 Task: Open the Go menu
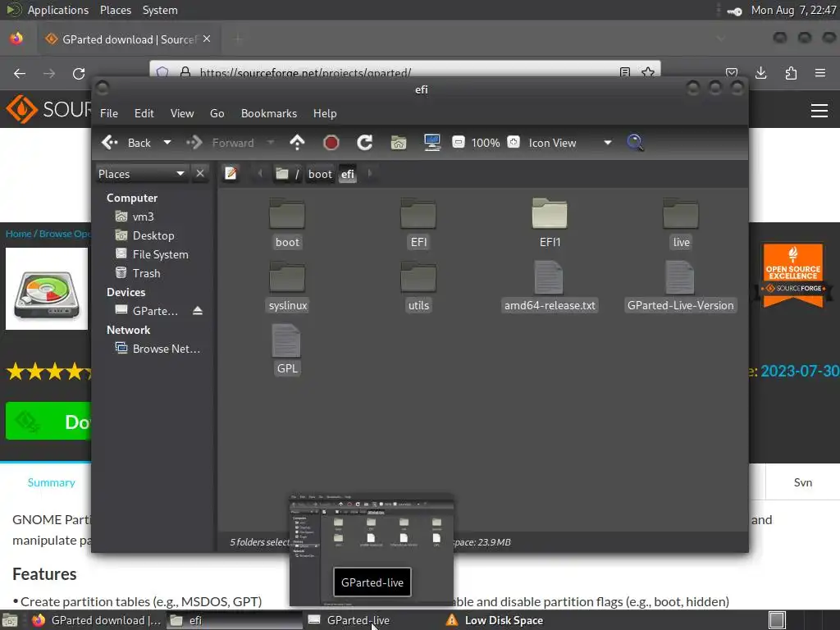point(217,113)
